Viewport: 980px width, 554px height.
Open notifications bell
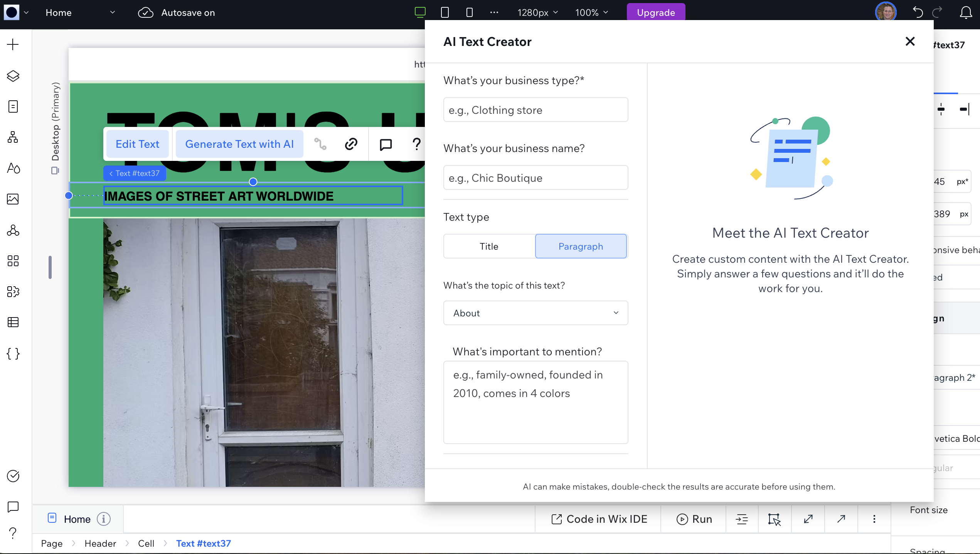coord(966,12)
